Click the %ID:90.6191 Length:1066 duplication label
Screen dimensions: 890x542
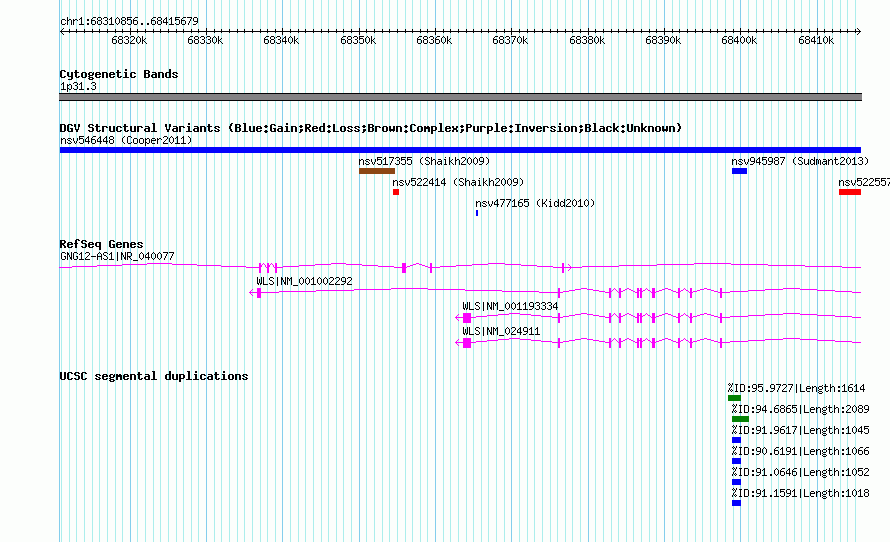[800, 451]
